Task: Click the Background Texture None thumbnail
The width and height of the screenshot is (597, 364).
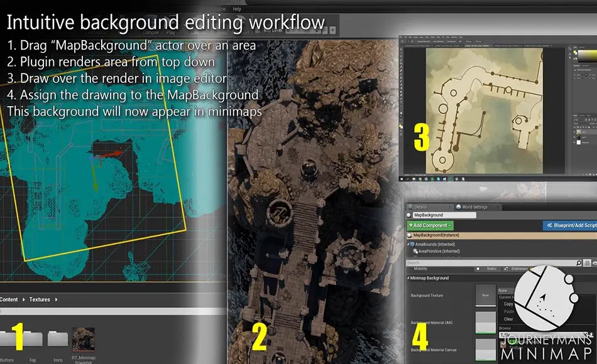Action: tap(485, 295)
